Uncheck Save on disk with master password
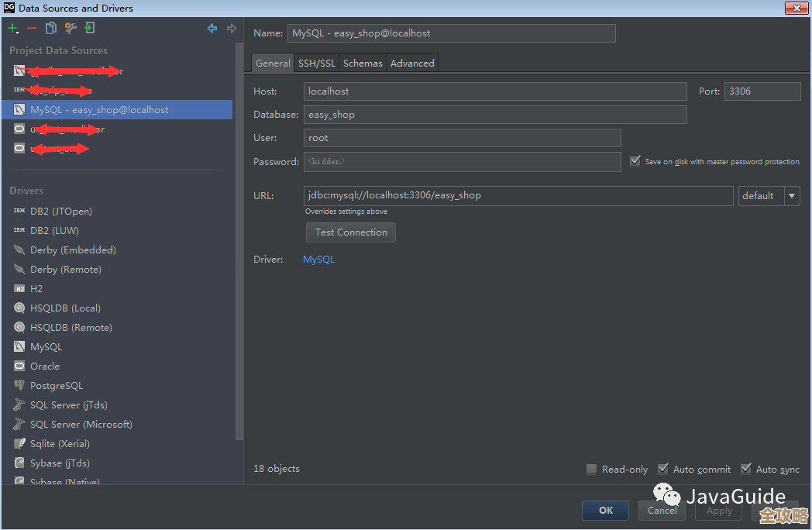 coord(635,161)
